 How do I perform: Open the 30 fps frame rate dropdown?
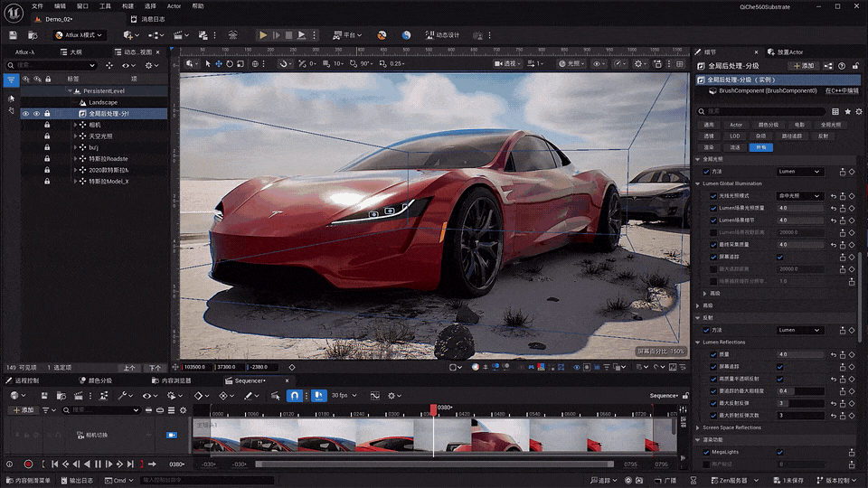[344, 396]
